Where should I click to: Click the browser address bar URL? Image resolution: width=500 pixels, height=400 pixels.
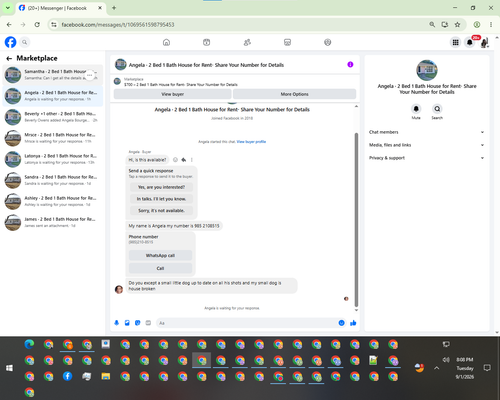point(118,25)
